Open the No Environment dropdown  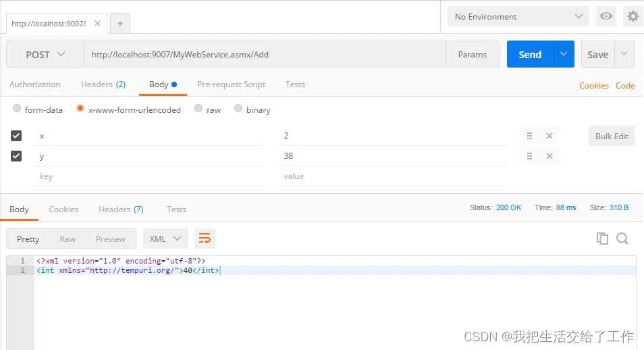pyautogui.click(x=518, y=16)
